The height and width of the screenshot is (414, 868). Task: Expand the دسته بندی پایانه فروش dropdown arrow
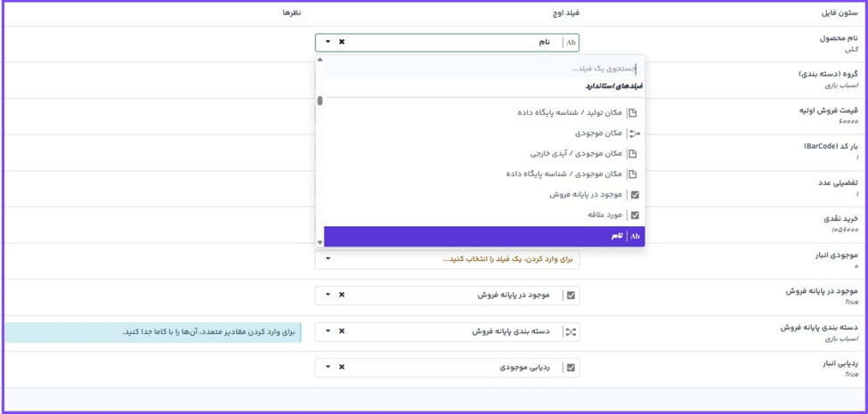(328, 331)
